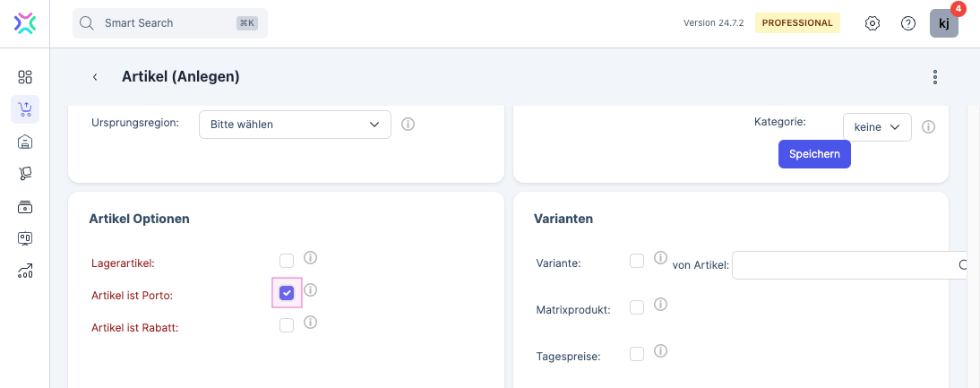Screen dimensions: 980x388
Task: Open the shopping cart sales module
Action: (x=25, y=109)
